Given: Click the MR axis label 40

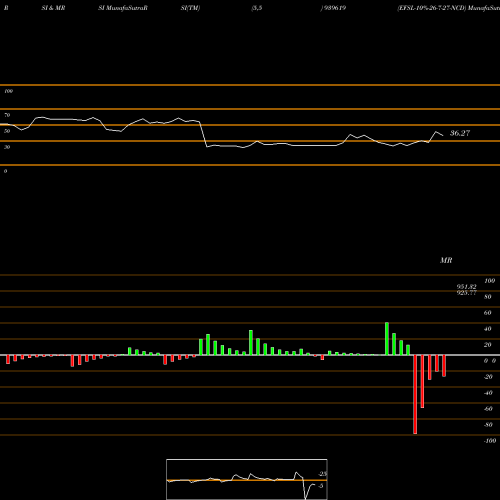Looking at the screenshot, I should 488,329.
